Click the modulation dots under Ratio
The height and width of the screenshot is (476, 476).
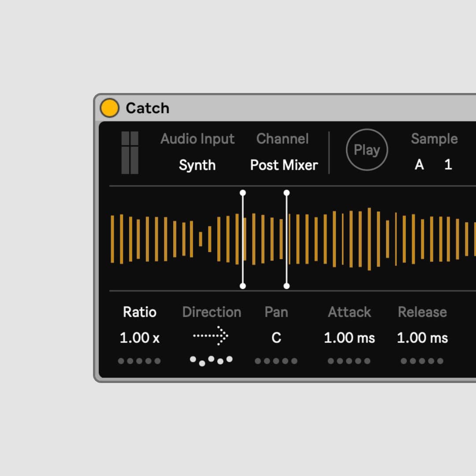point(139,361)
